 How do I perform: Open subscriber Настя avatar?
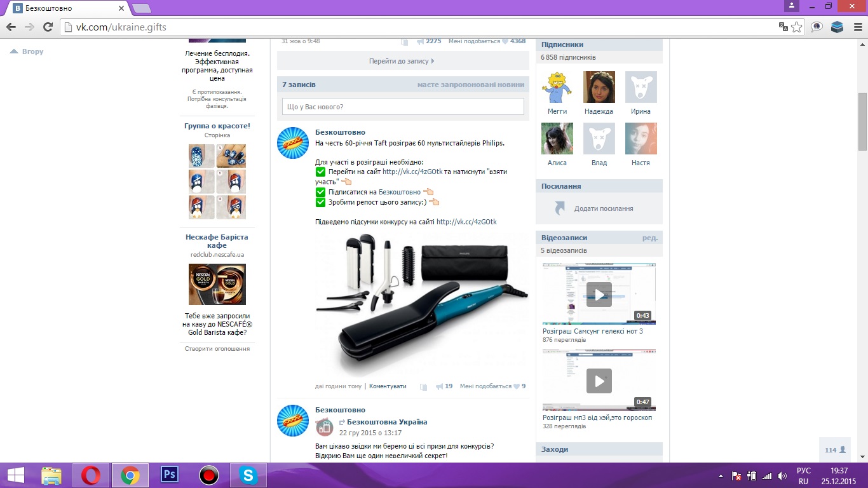pos(641,139)
